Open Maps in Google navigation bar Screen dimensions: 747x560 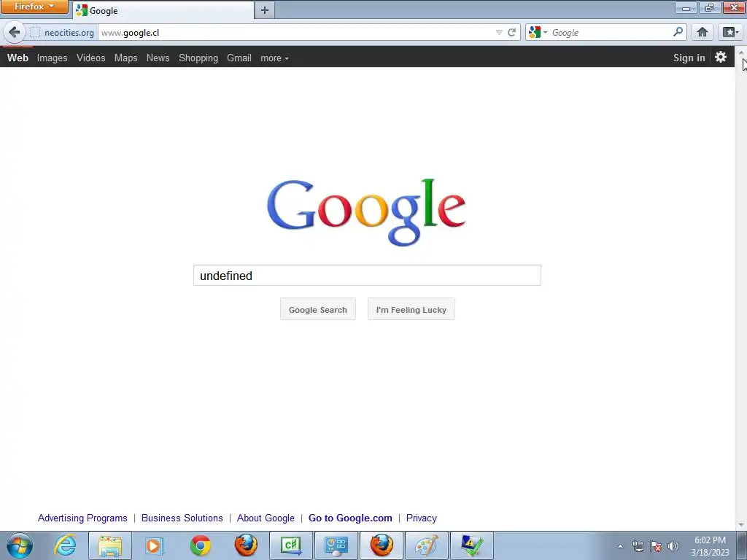pyautogui.click(x=125, y=58)
